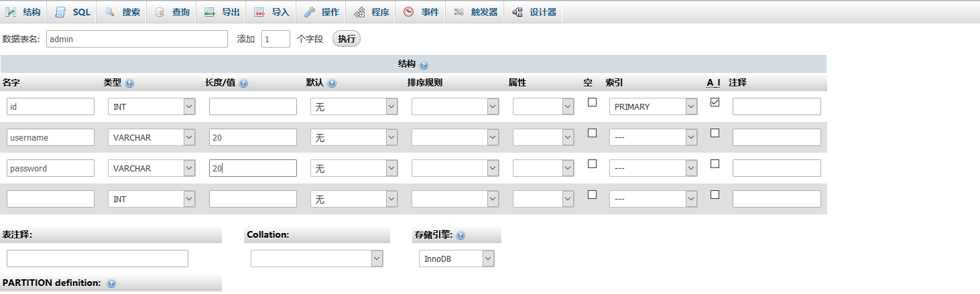Screen dimensions: 980x294
Task: Click the 触发器 tab icon
Action: pyautogui.click(x=458, y=12)
